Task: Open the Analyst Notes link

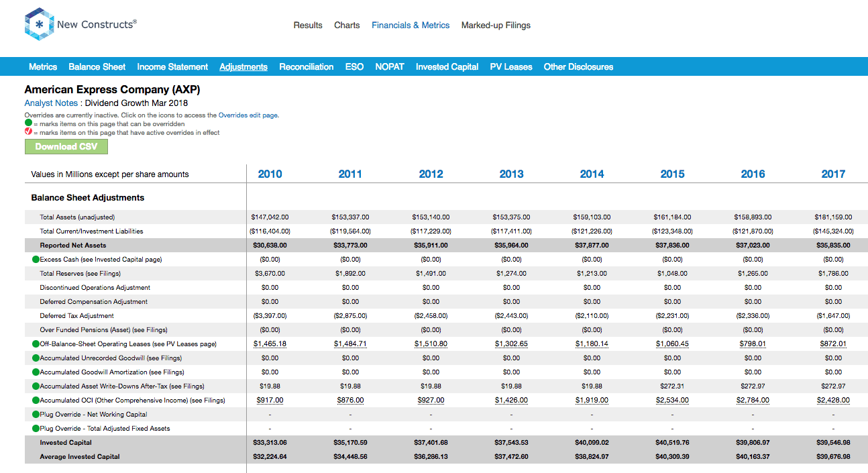Action: click(51, 103)
